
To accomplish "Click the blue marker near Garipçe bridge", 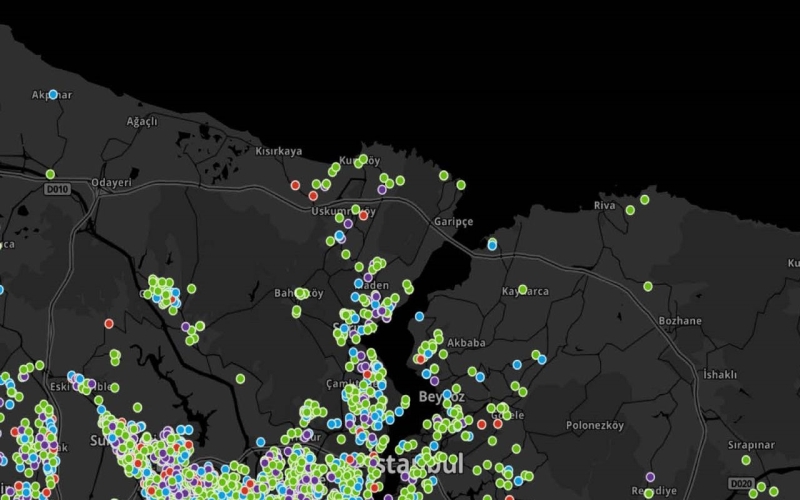I will click(x=492, y=244).
